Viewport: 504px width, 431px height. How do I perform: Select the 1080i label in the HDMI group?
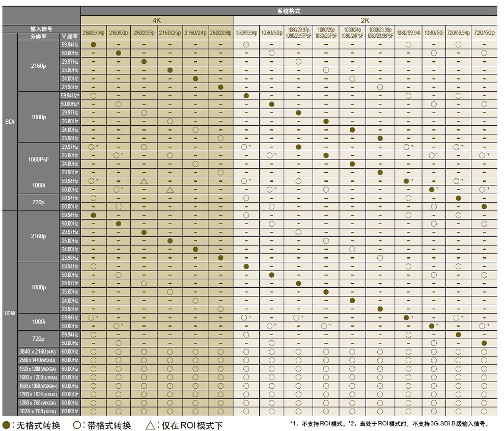pos(39,322)
